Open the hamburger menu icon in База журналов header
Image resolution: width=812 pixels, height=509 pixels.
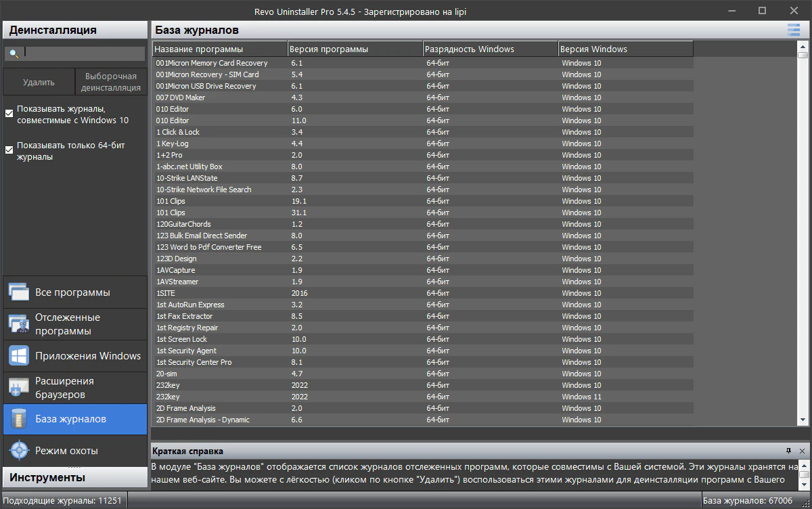point(793,30)
